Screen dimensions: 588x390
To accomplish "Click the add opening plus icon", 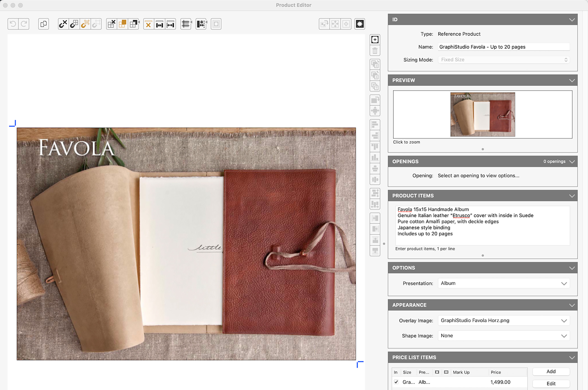I will click(x=375, y=40).
